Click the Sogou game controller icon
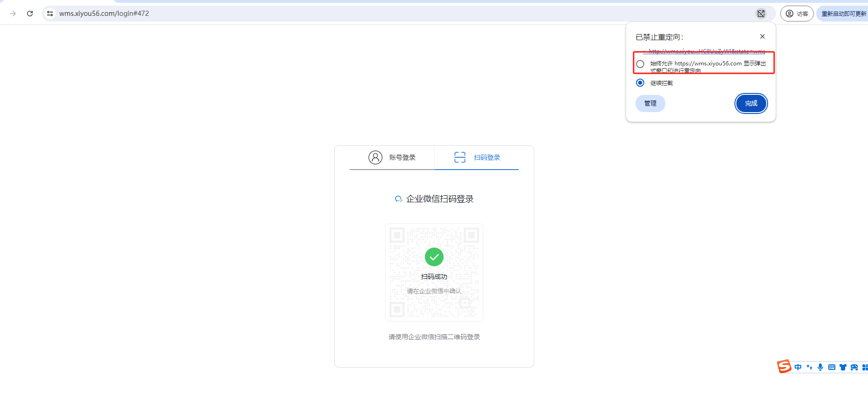 pos(854,367)
